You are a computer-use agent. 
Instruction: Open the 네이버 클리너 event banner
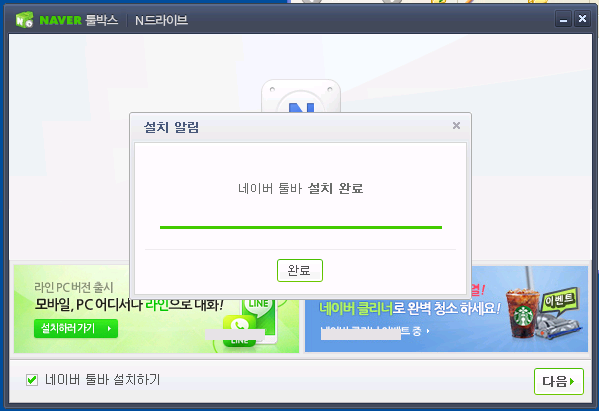coord(446,309)
